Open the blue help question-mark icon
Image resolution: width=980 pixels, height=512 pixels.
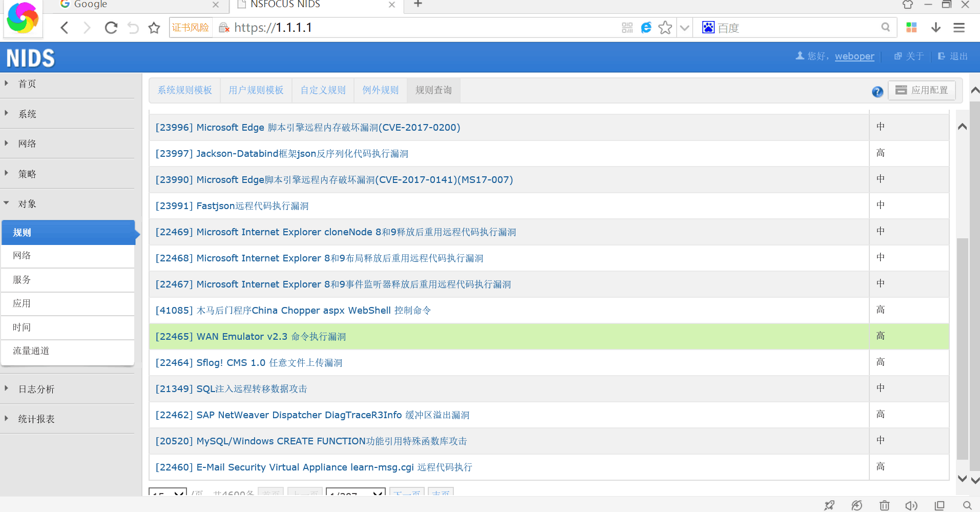click(878, 92)
